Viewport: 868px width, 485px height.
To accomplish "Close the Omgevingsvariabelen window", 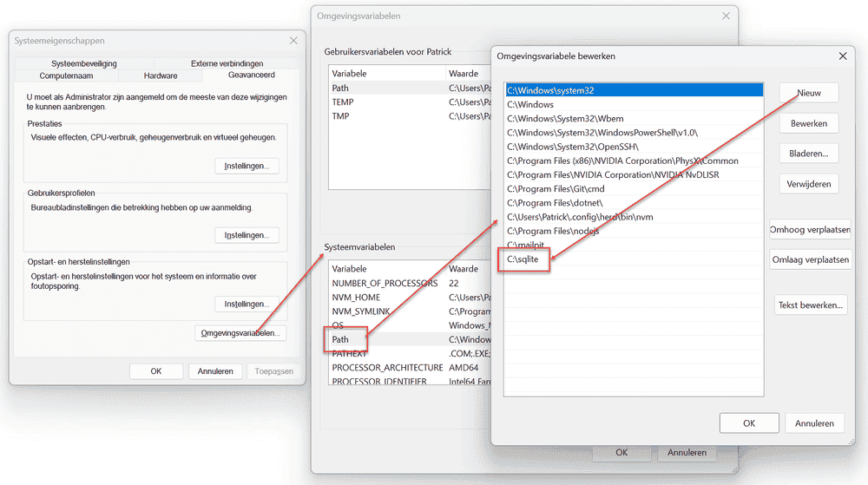I will click(725, 16).
